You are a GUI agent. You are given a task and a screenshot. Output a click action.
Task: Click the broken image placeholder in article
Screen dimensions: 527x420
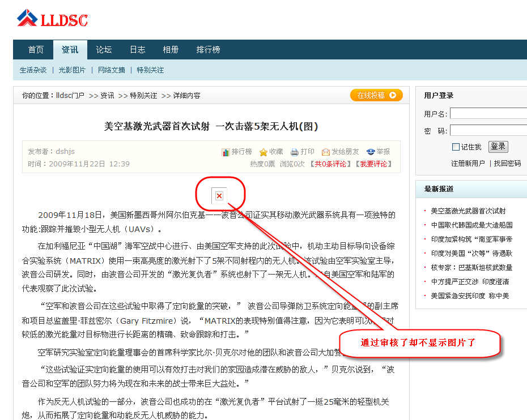(x=219, y=195)
